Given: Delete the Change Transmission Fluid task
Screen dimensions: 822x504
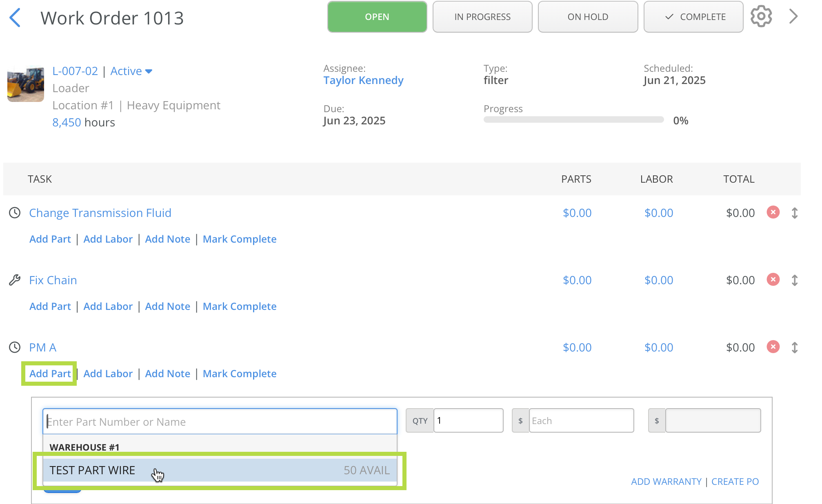Looking at the screenshot, I should (773, 212).
